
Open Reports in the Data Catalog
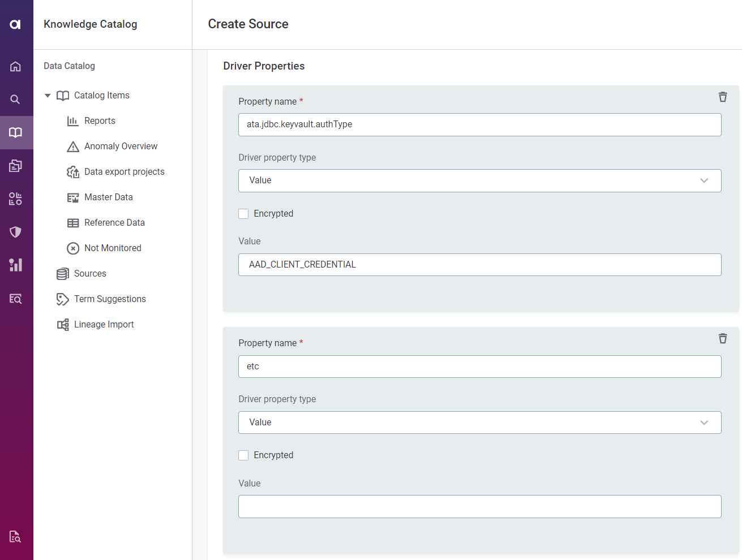pos(100,121)
